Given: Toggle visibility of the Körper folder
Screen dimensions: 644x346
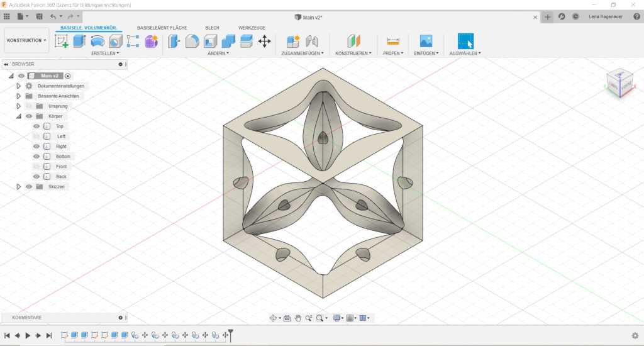Looking at the screenshot, I should pyautogui.click(x=29, y=116).
